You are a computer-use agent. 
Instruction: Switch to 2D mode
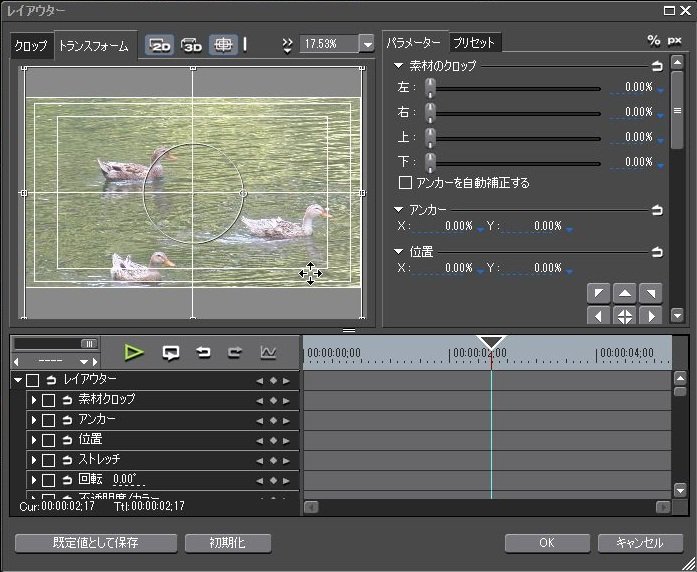pyautogui.click(x=159, y=45)
